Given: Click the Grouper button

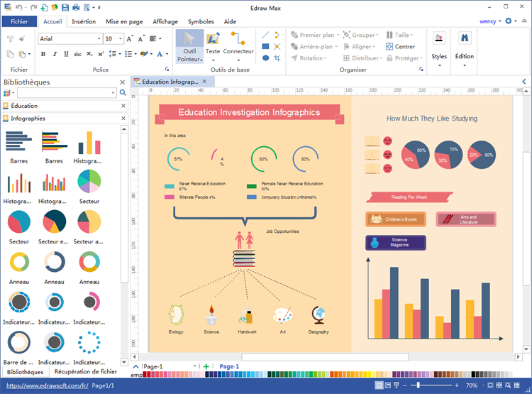Looking at the screenshot, I should coord(360,35).
